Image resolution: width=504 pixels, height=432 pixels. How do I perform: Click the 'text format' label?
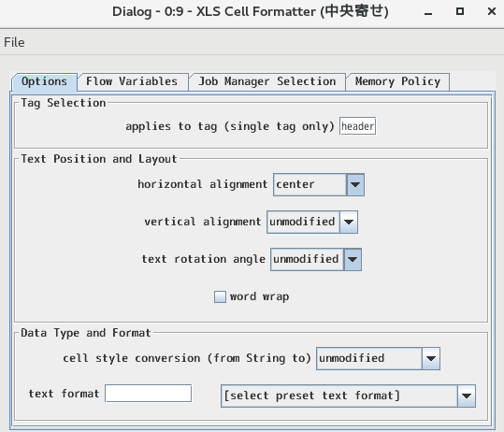tap(64, 394)
